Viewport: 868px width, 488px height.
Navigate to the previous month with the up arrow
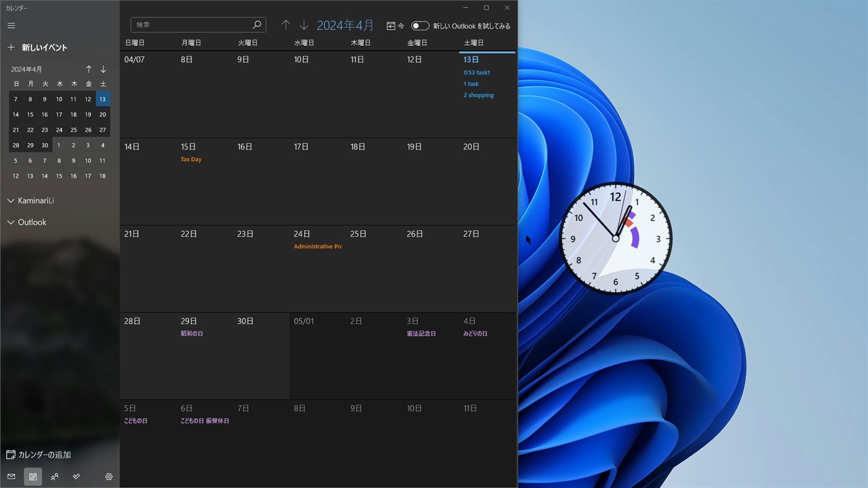coord(285,25)
